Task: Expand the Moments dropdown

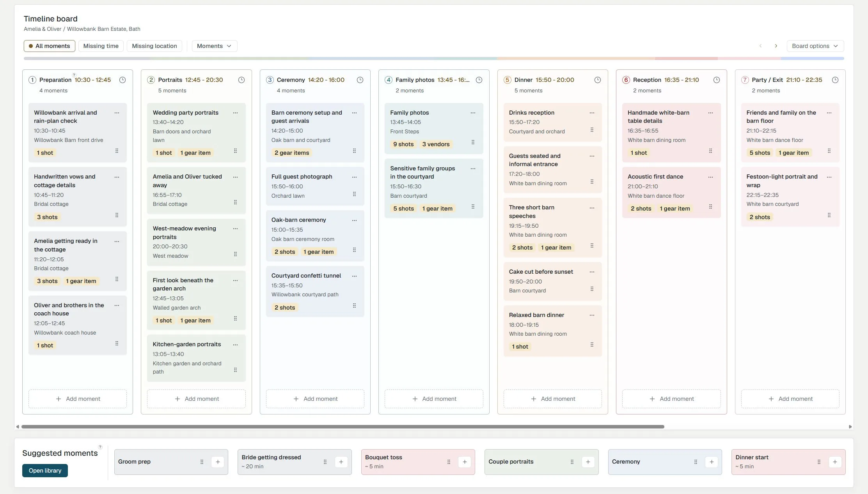Action: tap(214, 46)
